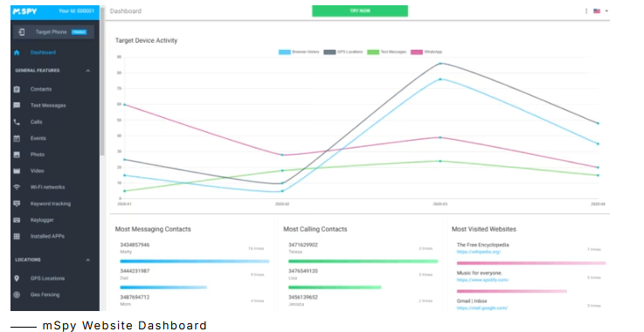Click the Keyword tracking icon
Screen dimensions: 644x332
click(x=17, y=204)
